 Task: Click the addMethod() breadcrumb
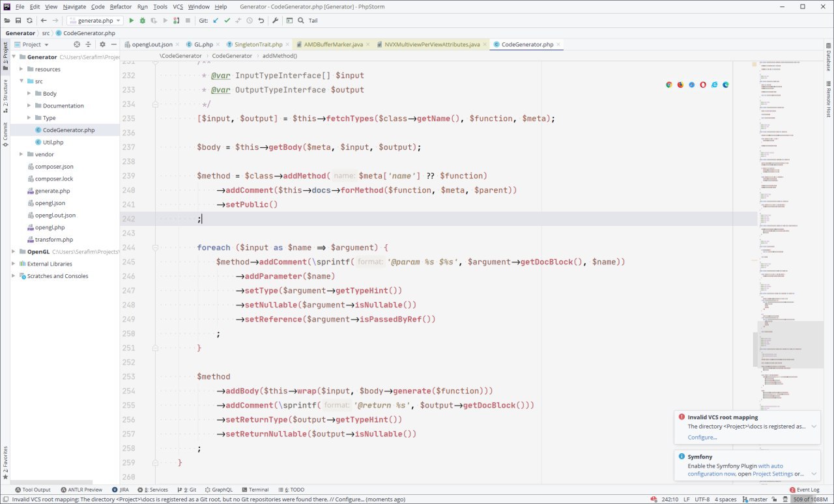pos(280,56)
